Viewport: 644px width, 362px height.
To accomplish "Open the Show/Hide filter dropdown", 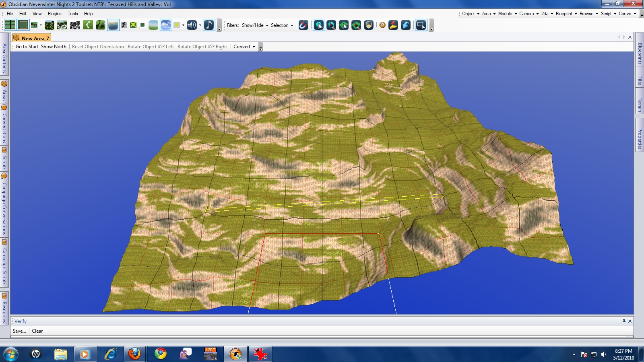I will tap(254, 25).
